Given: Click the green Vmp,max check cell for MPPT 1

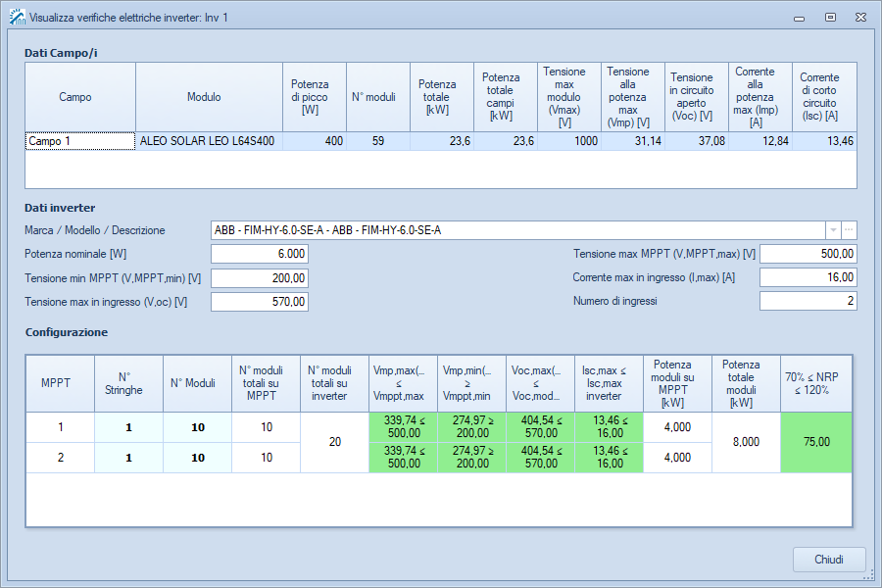Looking at the screenshot, I should coord(404,427).
